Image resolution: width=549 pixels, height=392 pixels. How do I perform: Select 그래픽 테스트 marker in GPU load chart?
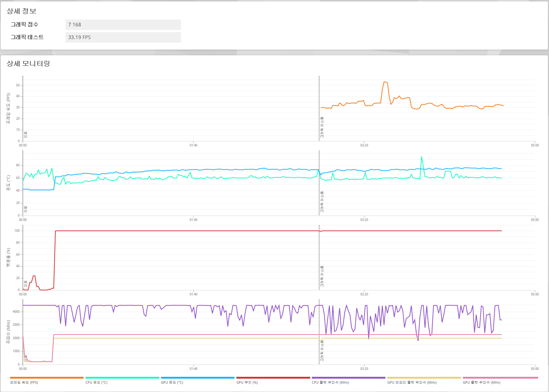pyautogui.click(x=322, y=276)
